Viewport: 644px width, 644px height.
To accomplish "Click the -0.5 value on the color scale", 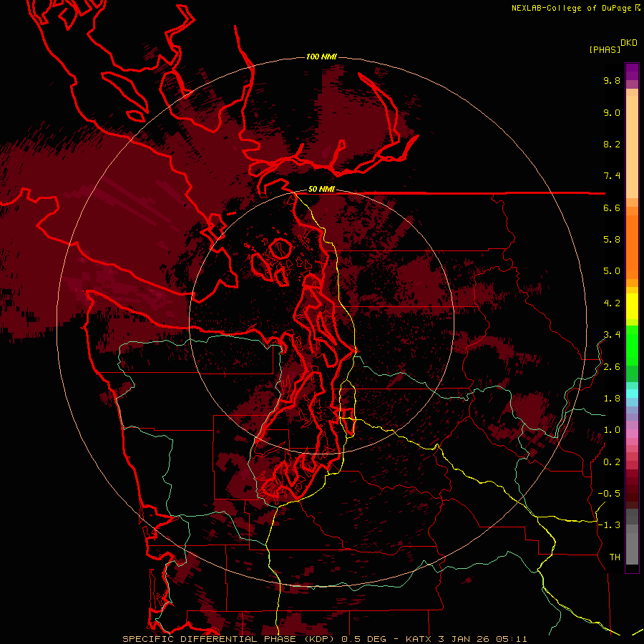I will click(x=609, y=494).
